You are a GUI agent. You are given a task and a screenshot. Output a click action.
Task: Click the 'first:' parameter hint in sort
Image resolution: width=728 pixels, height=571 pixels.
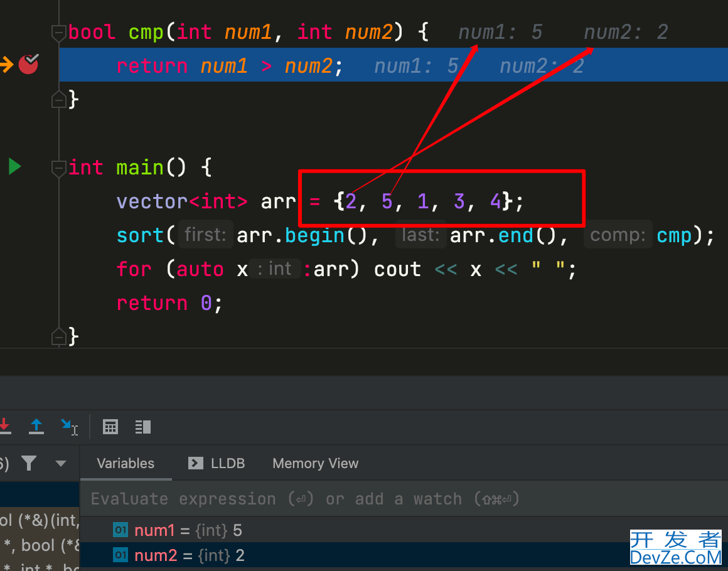tap(205, 235)
